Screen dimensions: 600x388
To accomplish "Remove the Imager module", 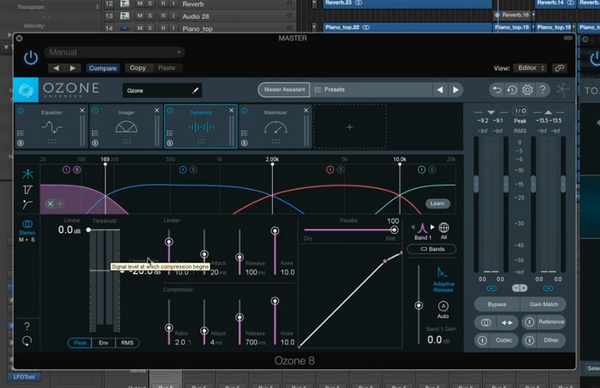I will pyautogui.click(x=157, y=111).
